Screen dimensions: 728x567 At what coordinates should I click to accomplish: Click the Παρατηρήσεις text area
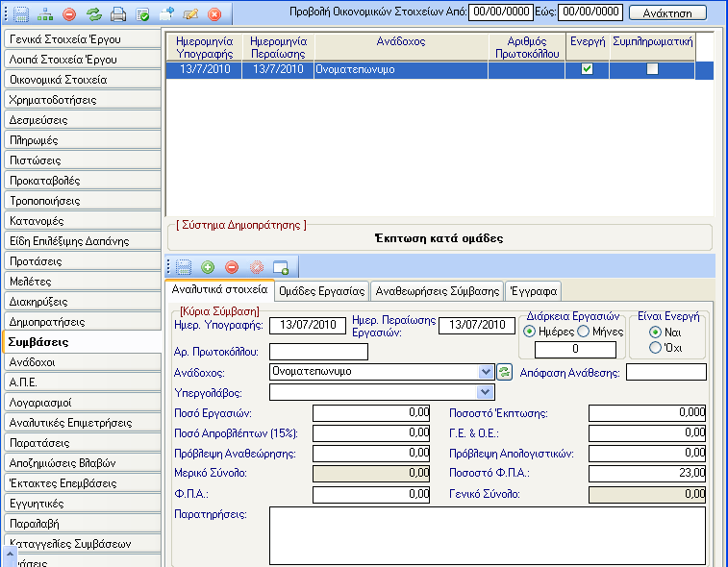(488, 536)
